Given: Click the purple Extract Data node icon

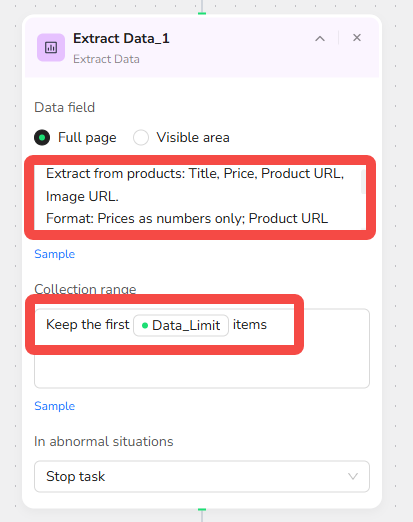Looking at the screenshot, I should (51, 47).
